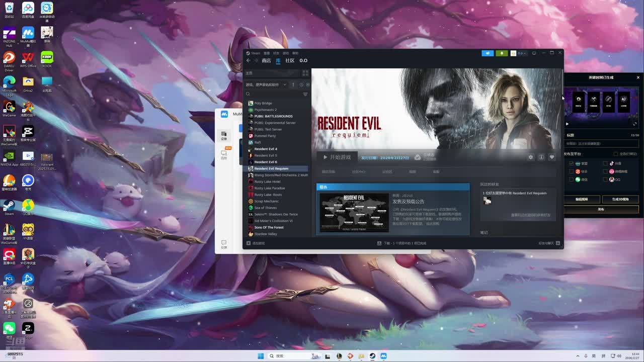
Task: Open game settings gear in Steam game page
Action: tap(530, 157)
